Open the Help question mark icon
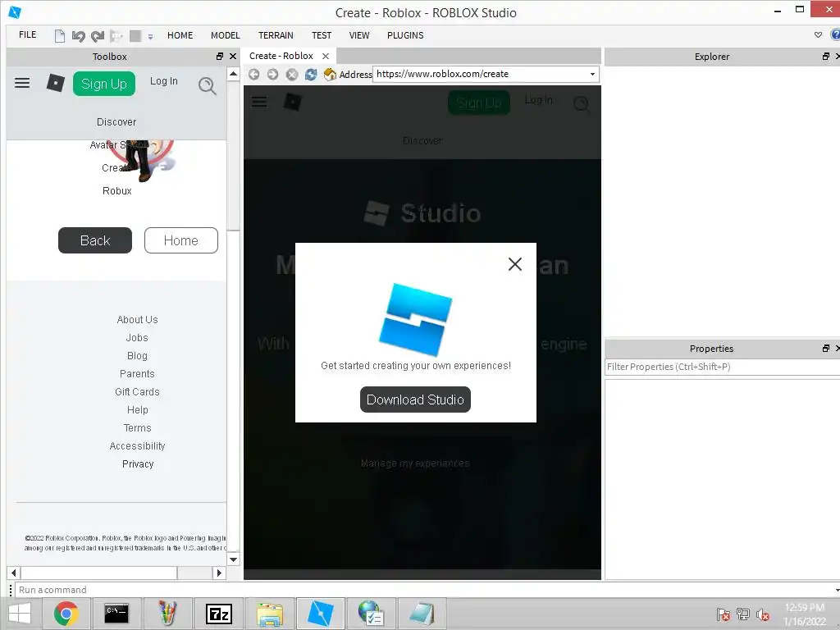Image resolution: width=840 pixels, height=630 pixels. 835,34
